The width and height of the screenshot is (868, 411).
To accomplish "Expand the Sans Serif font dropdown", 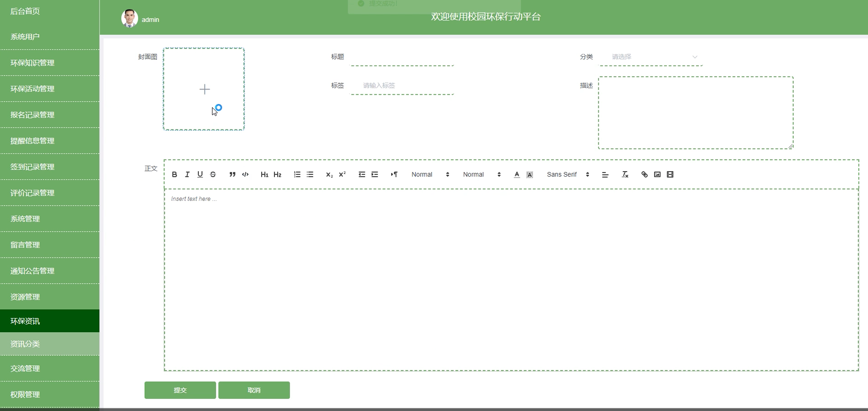I will tap(567, 175).
